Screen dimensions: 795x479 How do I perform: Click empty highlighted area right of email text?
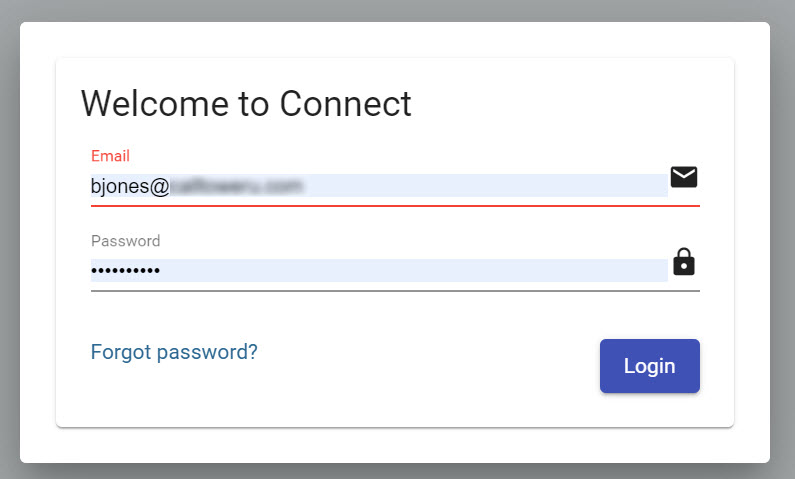point(485,186)
